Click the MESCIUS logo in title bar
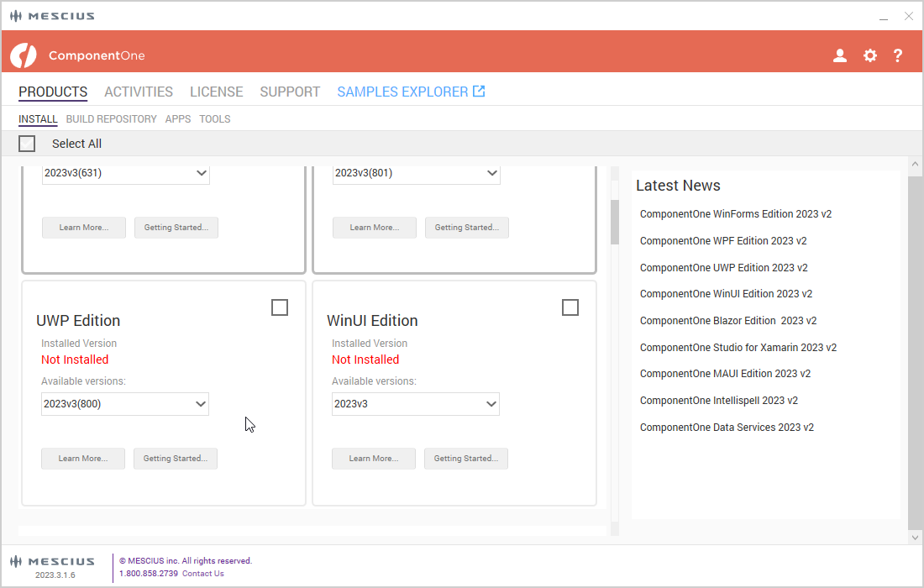Image resolution: width=924 pixels, height=588 pixels. 52,16
